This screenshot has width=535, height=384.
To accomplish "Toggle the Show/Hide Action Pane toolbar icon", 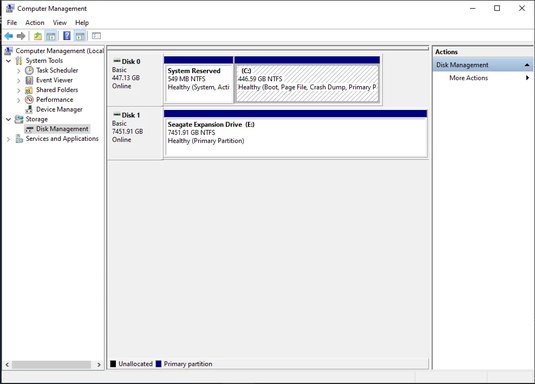I will 80,35.
